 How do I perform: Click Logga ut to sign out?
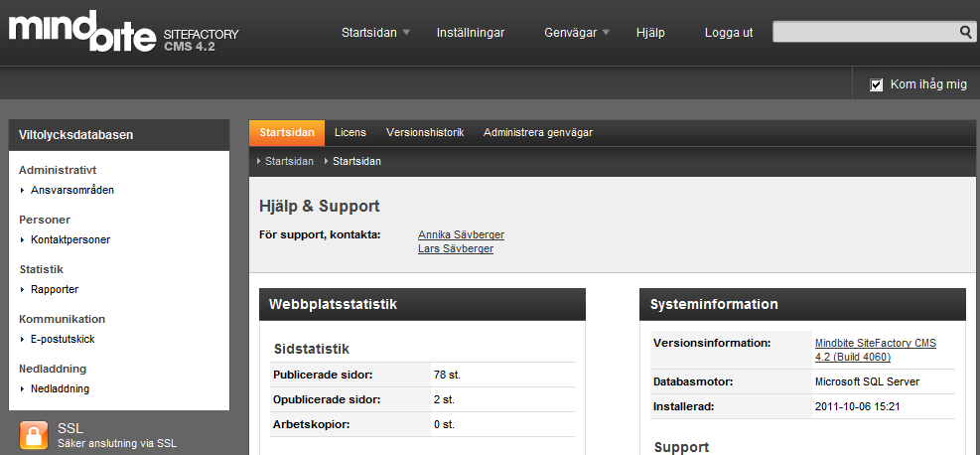[729, 33]
